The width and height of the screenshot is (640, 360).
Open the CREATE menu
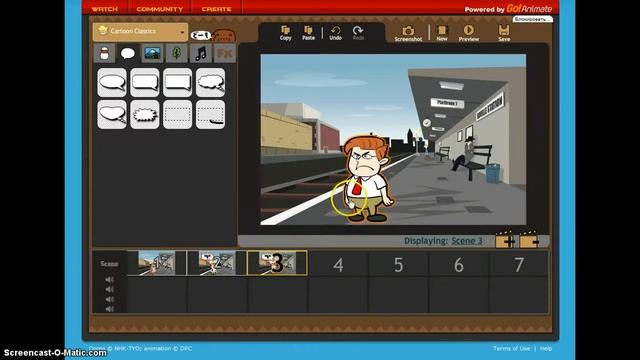(x=216, y=9)
